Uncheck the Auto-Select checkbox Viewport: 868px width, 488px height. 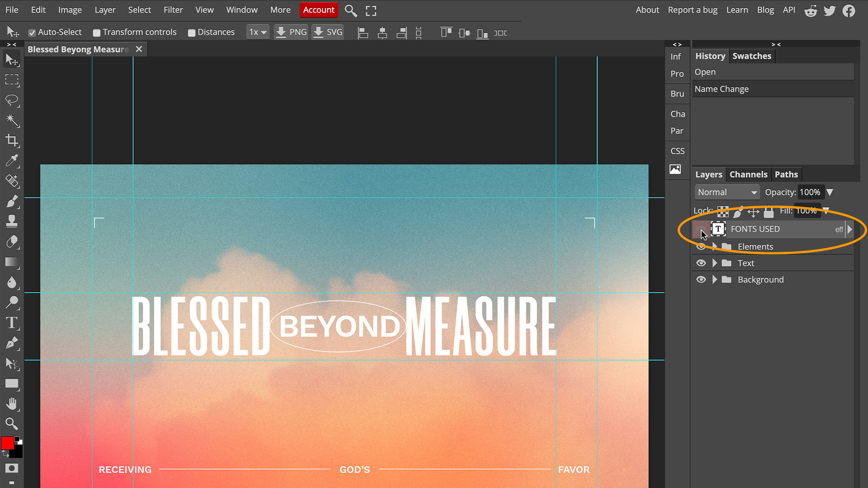pos(32,33)
